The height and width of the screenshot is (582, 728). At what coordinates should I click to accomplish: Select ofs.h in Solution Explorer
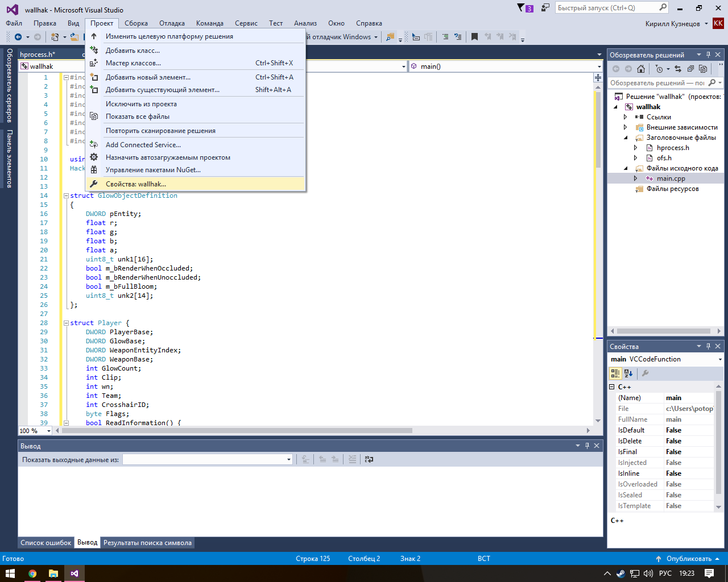(x=664, y=158)
